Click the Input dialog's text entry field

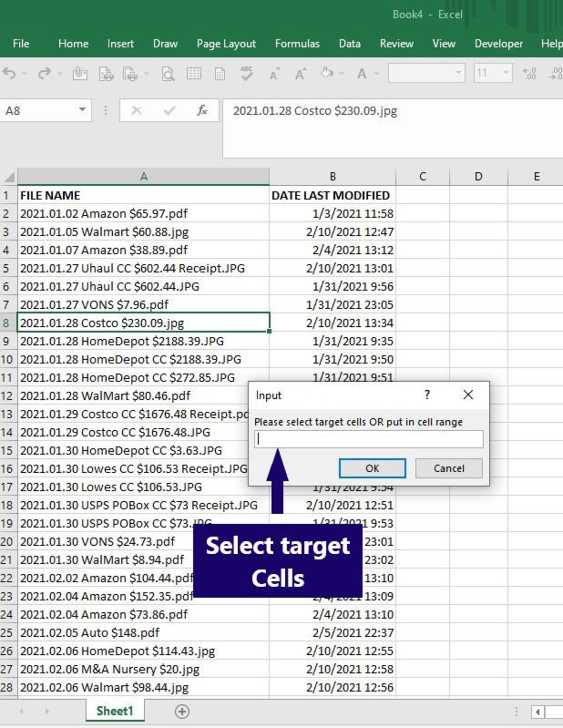[368, 439]
